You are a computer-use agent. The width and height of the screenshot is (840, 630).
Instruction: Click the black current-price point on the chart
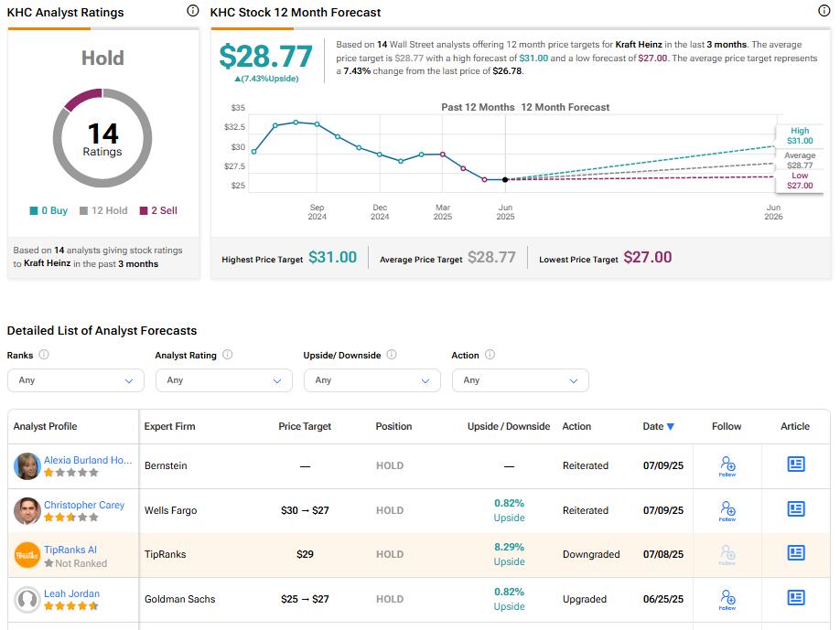click(505, 180)
